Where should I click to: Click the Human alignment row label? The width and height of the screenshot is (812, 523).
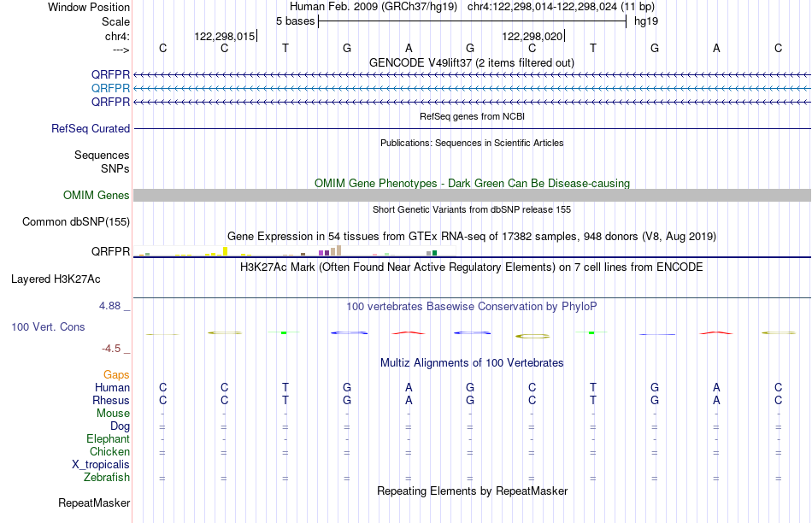(x=112, y=387)
